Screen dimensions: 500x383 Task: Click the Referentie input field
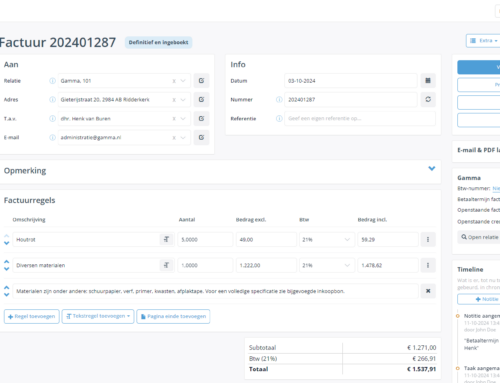360,118
